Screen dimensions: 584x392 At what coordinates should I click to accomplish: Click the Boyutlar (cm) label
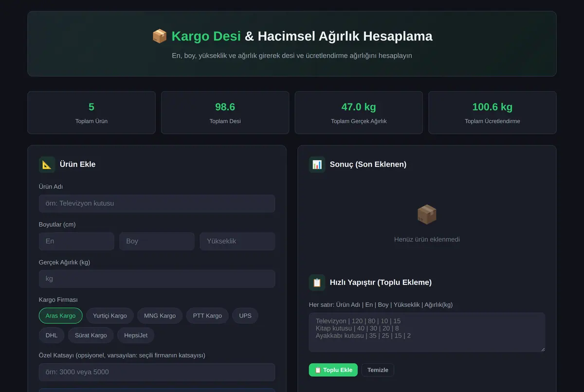(57, 224)
